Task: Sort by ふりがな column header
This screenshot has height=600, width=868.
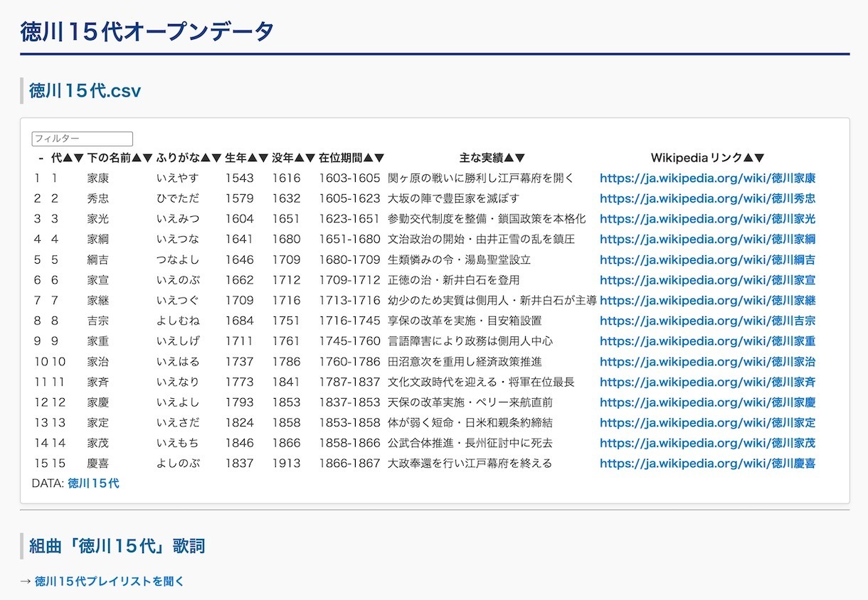Action: point(189,158)
